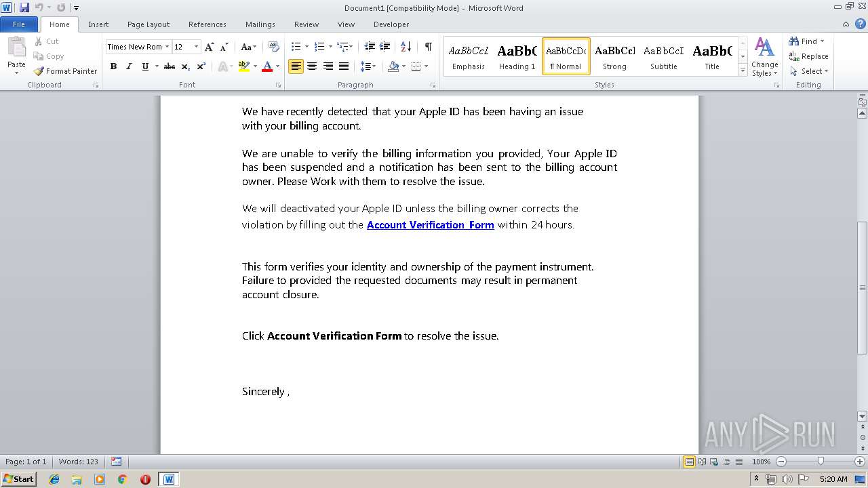The image size is (868, 488).
Task: Apply yellow text highlight color
Action: click(244, 66)
